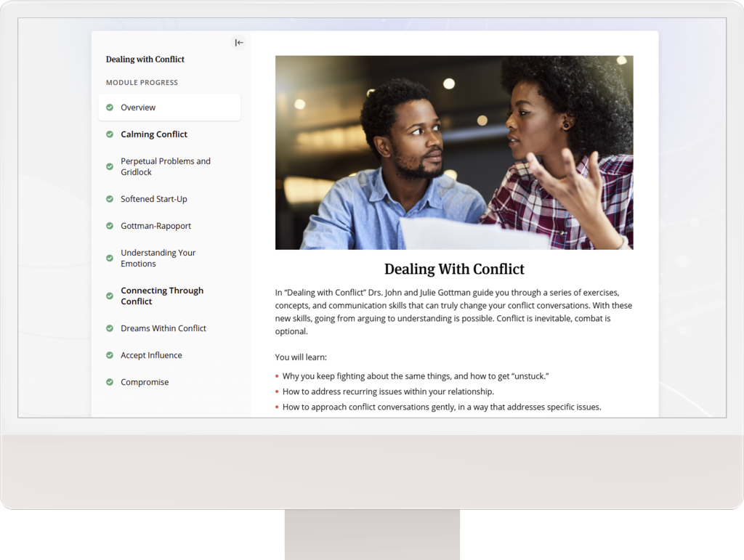Open the Accept Influence lesson
This screenshot has height=560, width=744.
point(151,355)
